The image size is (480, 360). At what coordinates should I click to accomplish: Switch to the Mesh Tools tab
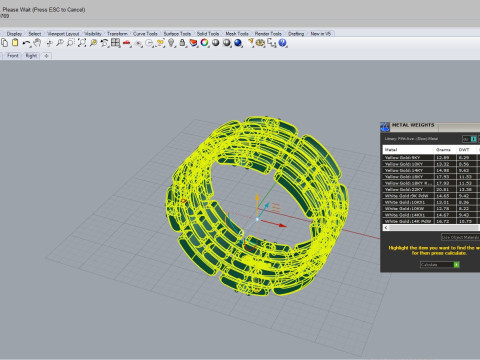coord(237,34)
